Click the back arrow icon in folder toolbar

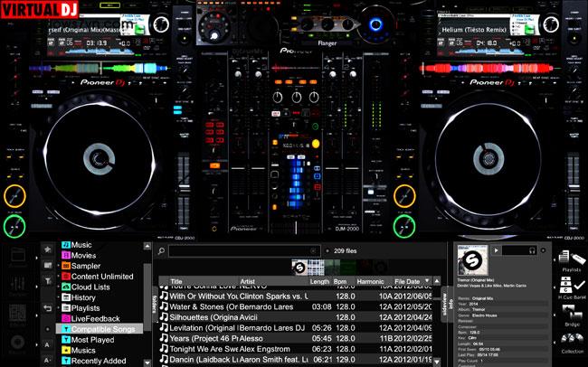48,308
